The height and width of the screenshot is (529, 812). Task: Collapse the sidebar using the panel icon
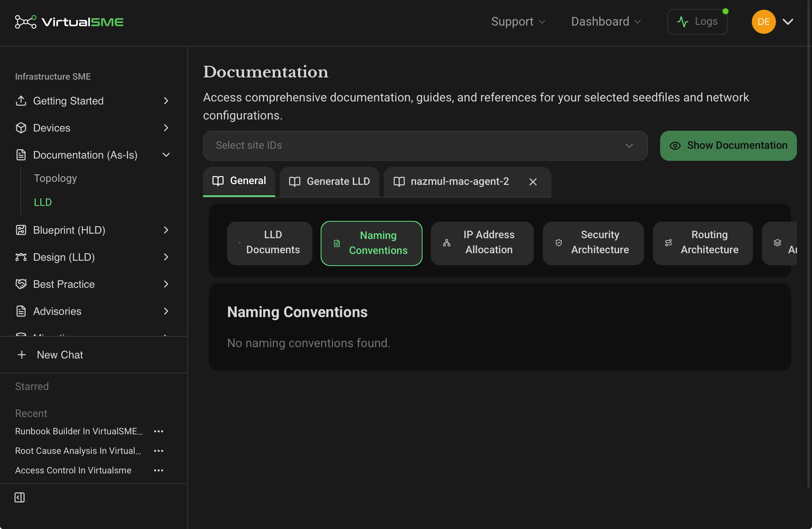(20, 497)
